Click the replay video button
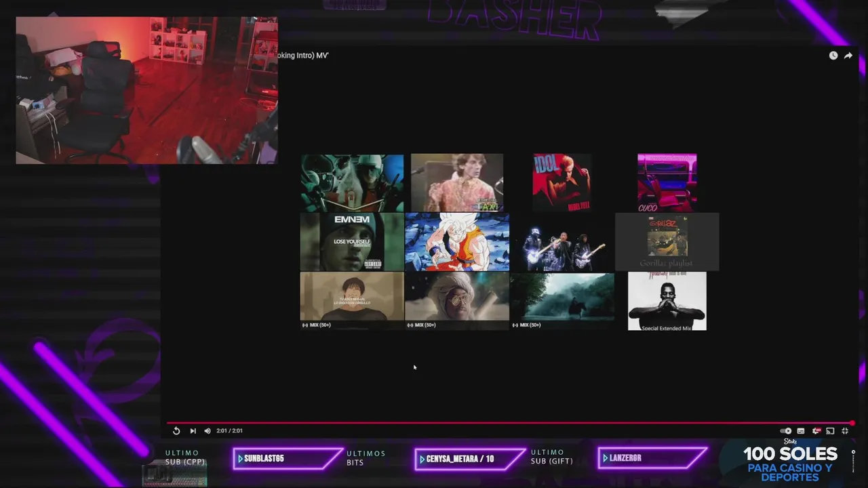 (x=176, y=430)
